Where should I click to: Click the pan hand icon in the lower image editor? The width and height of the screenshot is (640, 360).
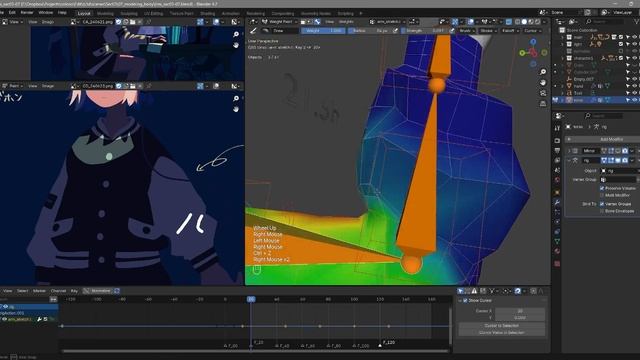[236, 109]
